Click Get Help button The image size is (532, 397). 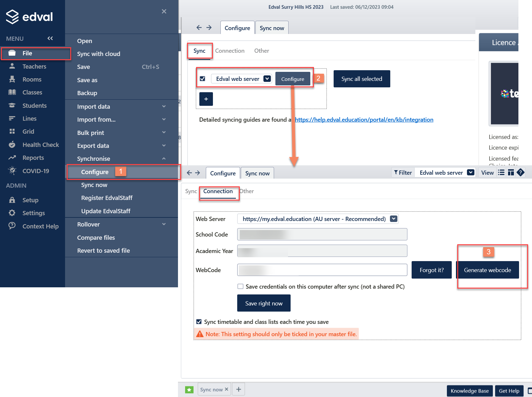click(509, 391)
